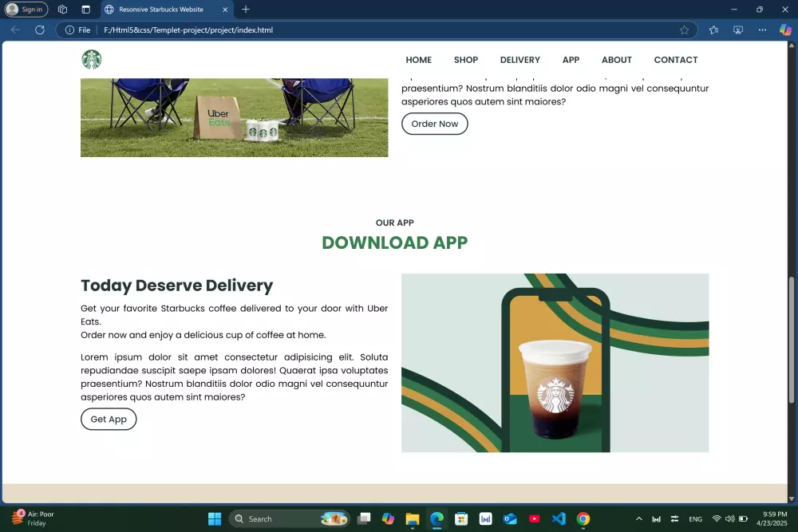Viewport: 798px width, 532px height.
Task: Open Visual Studio Code from taskbar
Action: (559, 518)
